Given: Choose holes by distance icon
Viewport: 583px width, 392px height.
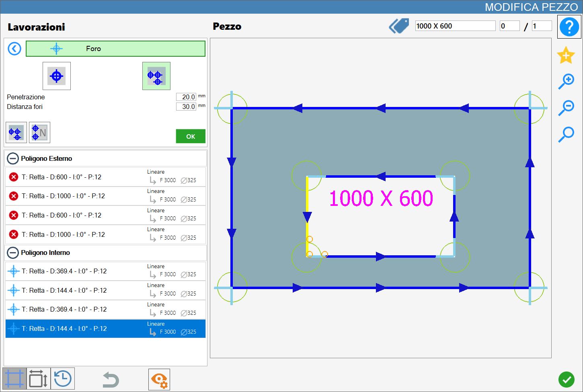Looking at the screenshot, I should tap(16, 133).
